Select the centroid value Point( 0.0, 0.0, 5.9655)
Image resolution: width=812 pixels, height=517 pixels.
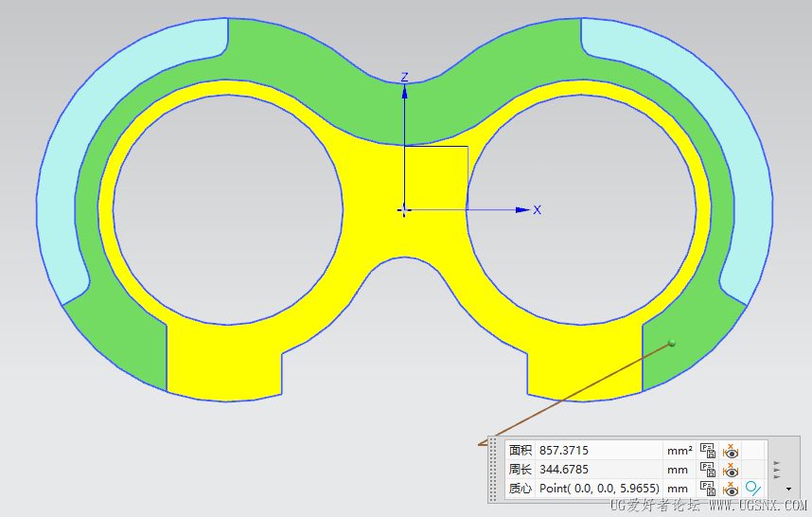[599, 488]
